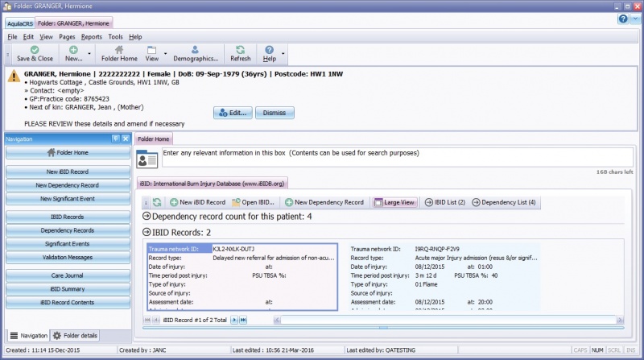Open the Reports menu

(91, 37)
